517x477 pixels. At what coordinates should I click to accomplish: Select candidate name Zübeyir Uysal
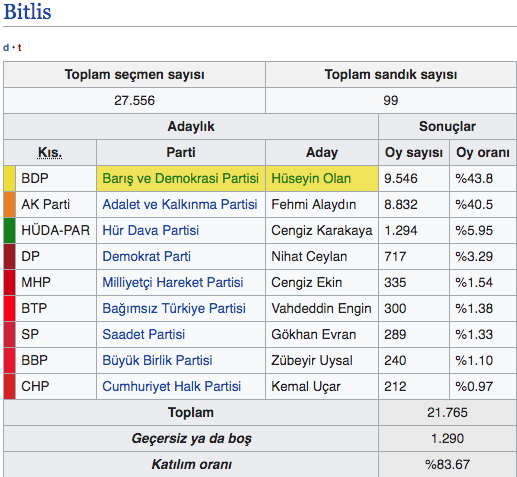312,360
